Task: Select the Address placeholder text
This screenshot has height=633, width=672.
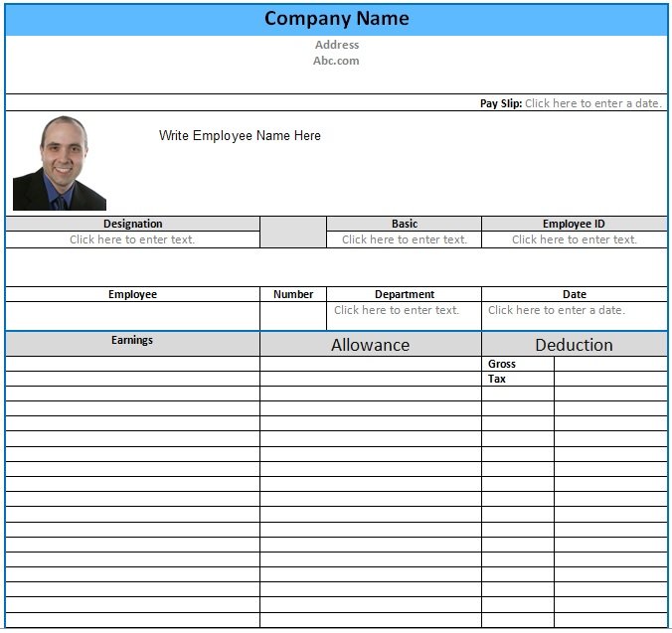Action: click(x=337, y=45)
